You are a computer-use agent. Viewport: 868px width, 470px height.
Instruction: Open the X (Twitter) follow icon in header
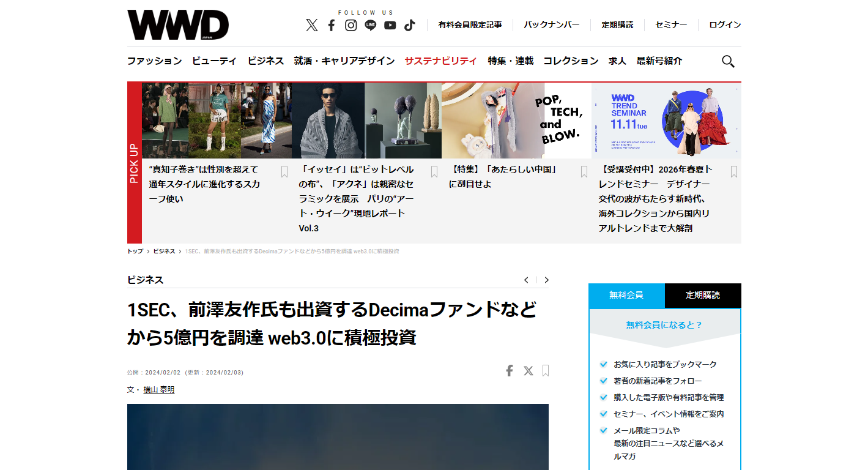point(312,25)
